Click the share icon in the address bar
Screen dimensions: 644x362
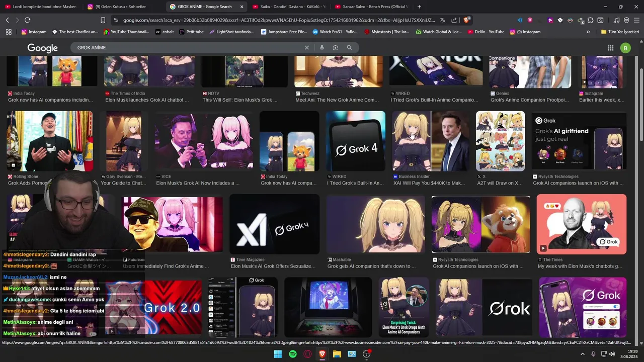click(x=454, y=20)
